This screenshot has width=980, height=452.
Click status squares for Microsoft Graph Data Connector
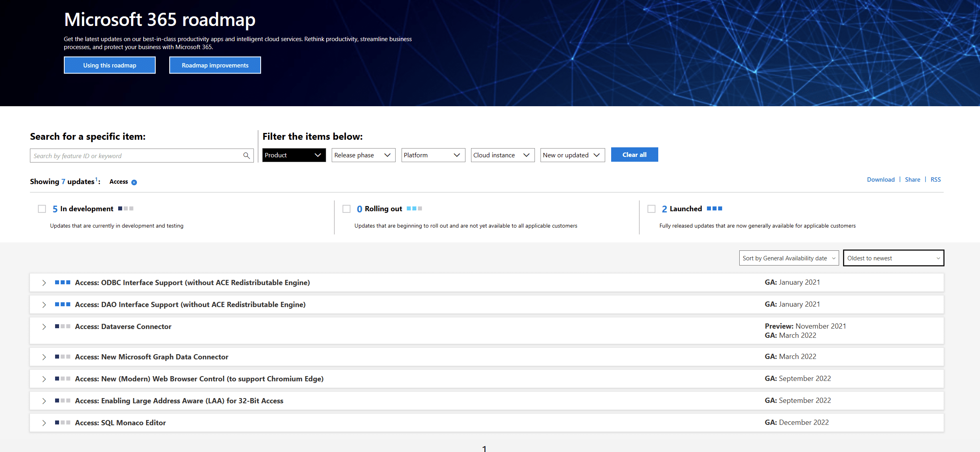pos(63,357)
